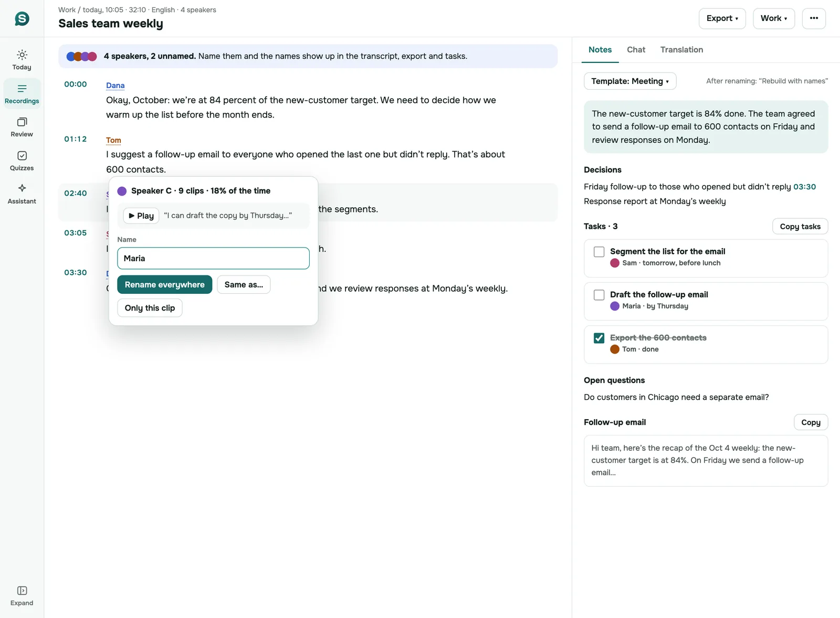This screenshot has height=618, width=840.
Task: Click the follow-up email preview text box
Action: [x=706, y=461]
